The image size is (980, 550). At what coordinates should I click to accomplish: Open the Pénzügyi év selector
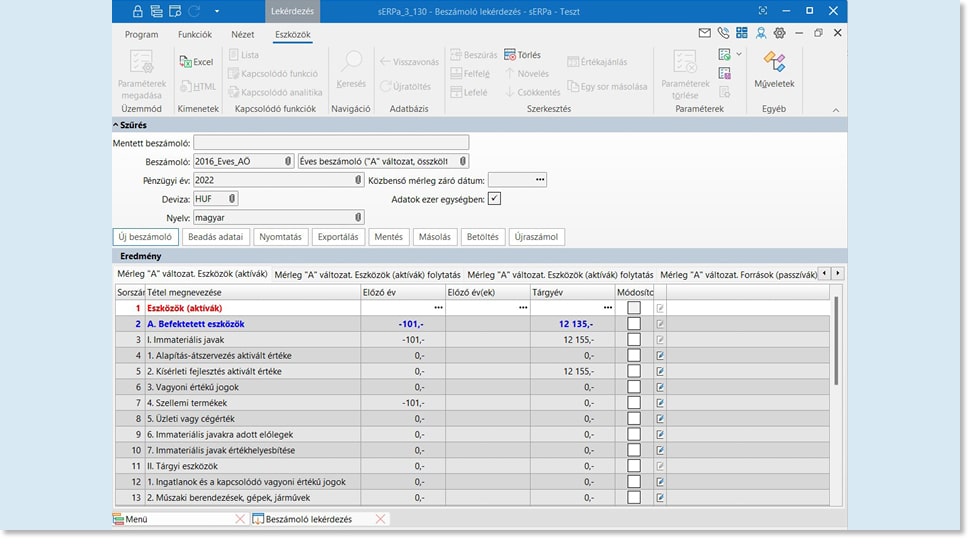point(357,181)
